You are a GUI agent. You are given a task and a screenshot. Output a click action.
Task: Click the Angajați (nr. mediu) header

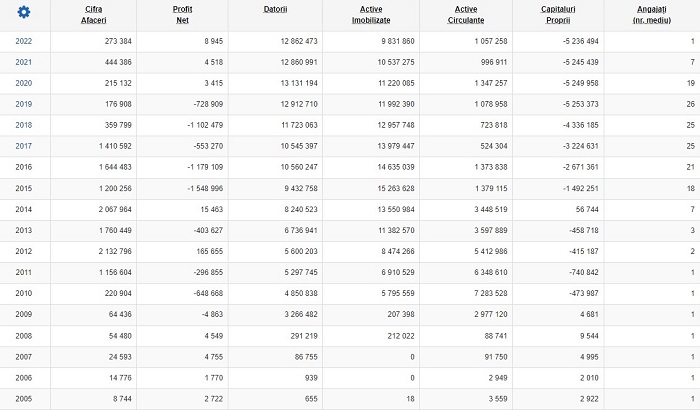(651, 15)
